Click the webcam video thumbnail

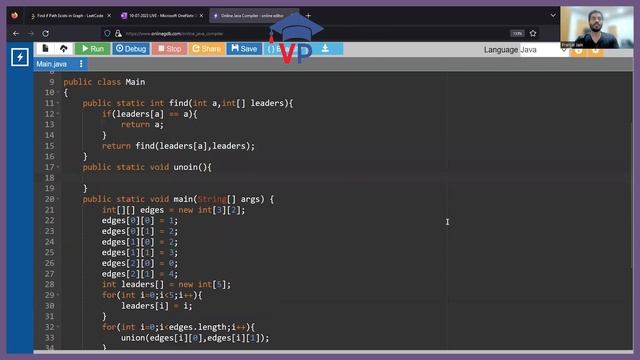coord(597,27)
